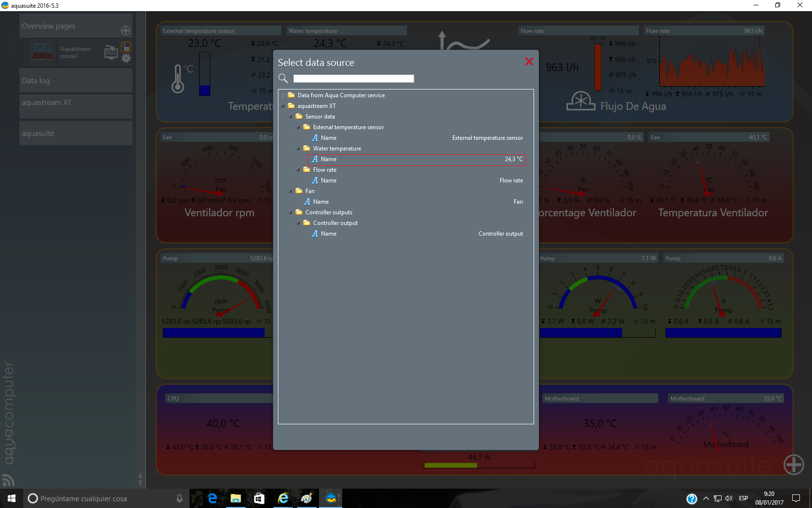This screenshot has width=812, height=508.
Task: Collapse the Flow rate folder
Action: pyautogui.click(x=299, y=170)
